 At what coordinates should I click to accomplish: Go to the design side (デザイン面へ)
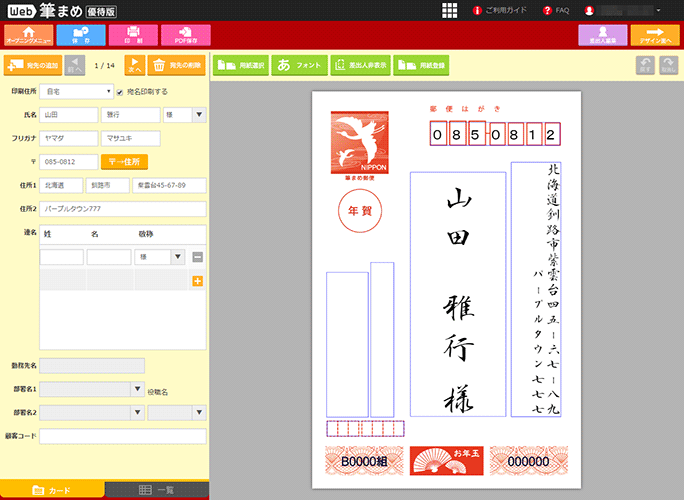[655, 35]
